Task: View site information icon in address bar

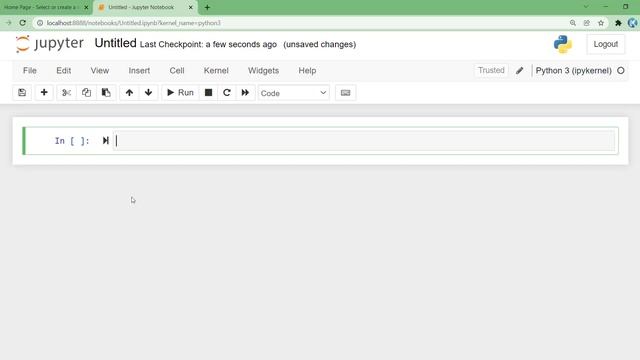Action: point(40,23)
